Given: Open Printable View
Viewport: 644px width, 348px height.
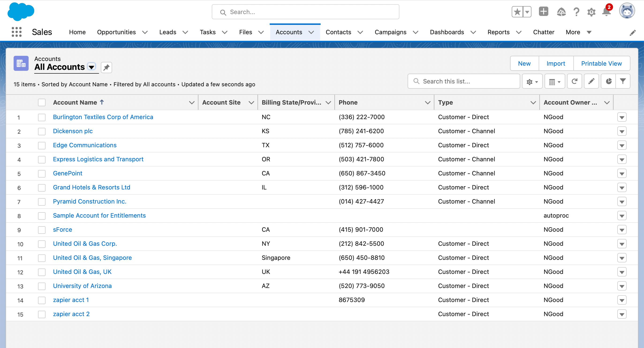Looking at the screenshot, I should [601, 64].
